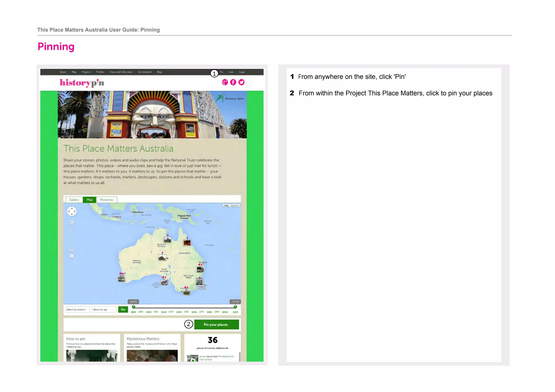This screenshot has width=555, height=392.
Task: Select the Map view type toggle
Action: click(x=226, y=205)
